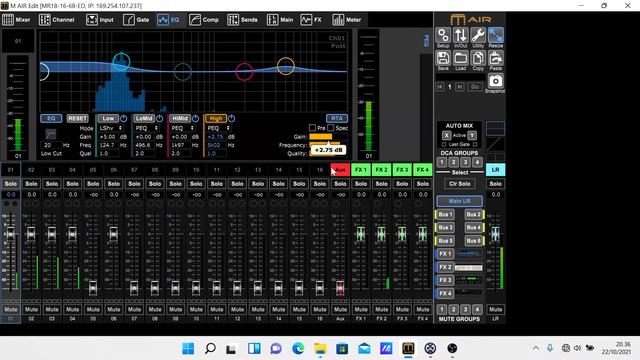
Task: Click the Paste icon
Action: pyautogui.click(x=496, y=58)
